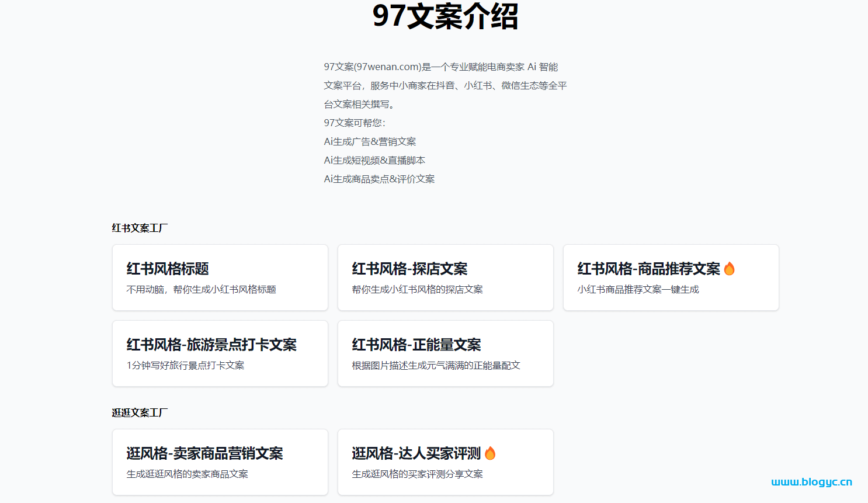Click the 红书文案工厂 section heading
This screenshot has height=503, width=868.
(140, 228)
